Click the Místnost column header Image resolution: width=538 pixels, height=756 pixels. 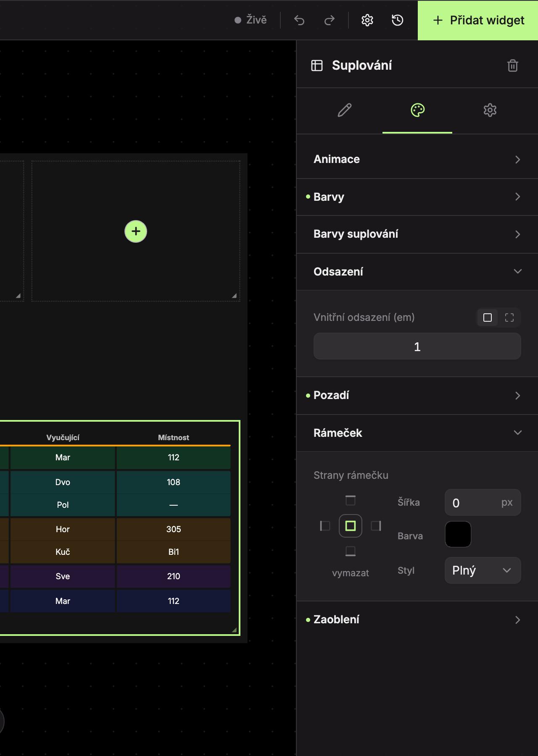pyautogui.click(x=174, y=438)
